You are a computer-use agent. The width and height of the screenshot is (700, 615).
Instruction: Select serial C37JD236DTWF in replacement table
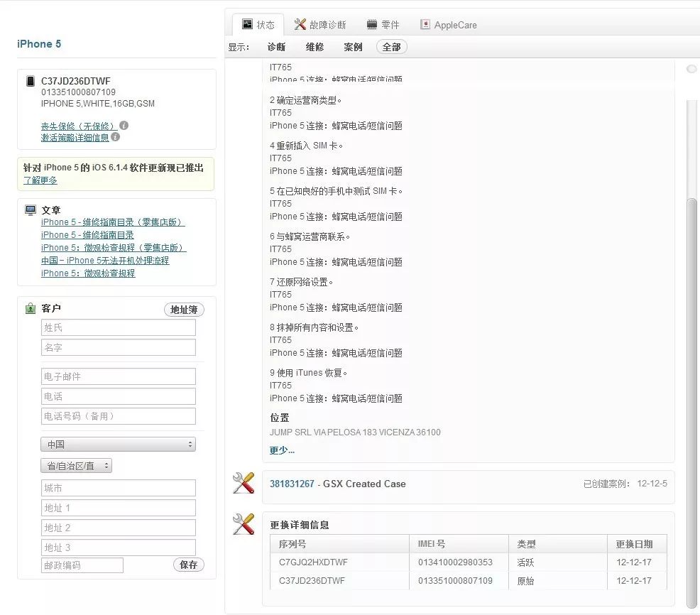[340, 581]
